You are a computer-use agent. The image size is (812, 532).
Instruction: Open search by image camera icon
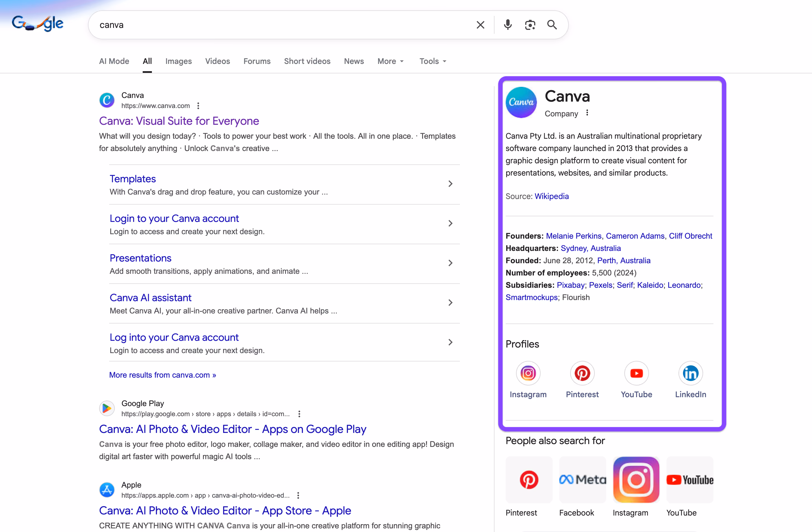click(x=530, y=25)
